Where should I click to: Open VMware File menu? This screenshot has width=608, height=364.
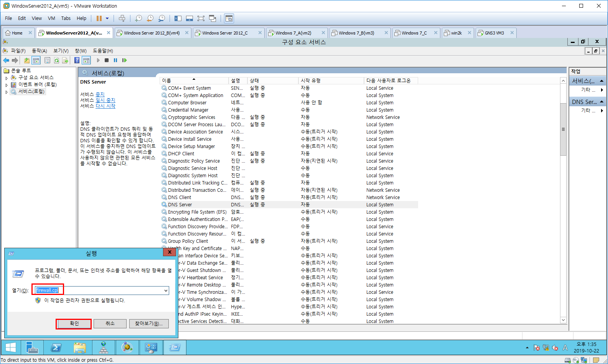[8, 18]
